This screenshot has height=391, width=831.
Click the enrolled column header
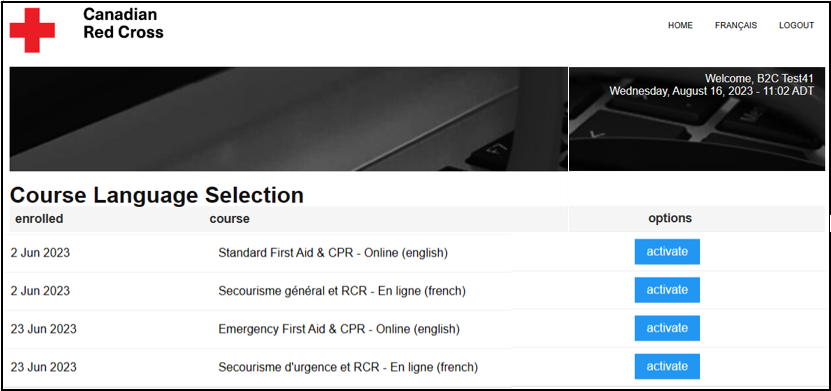[39, 218]
